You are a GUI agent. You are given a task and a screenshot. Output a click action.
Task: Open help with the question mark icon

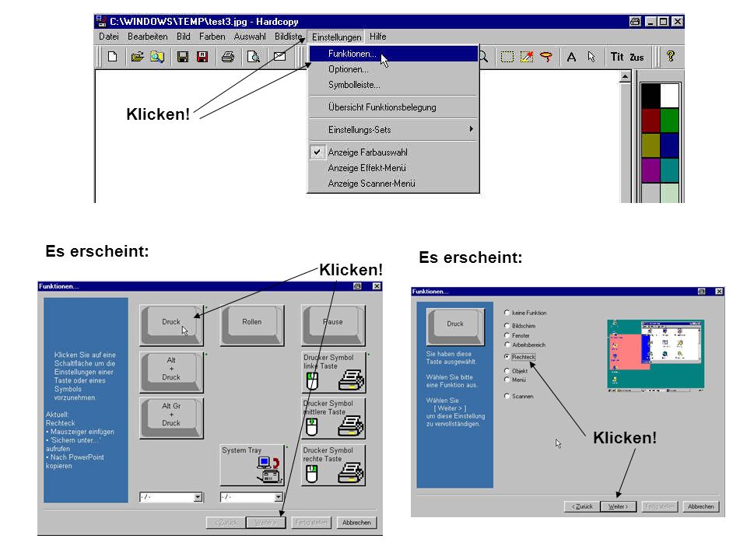[x=671, y=56]
